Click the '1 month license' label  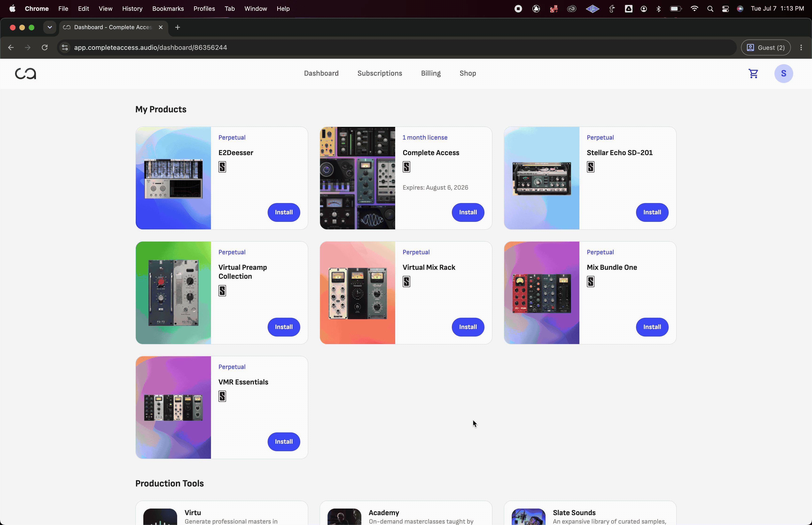point(425,137)
